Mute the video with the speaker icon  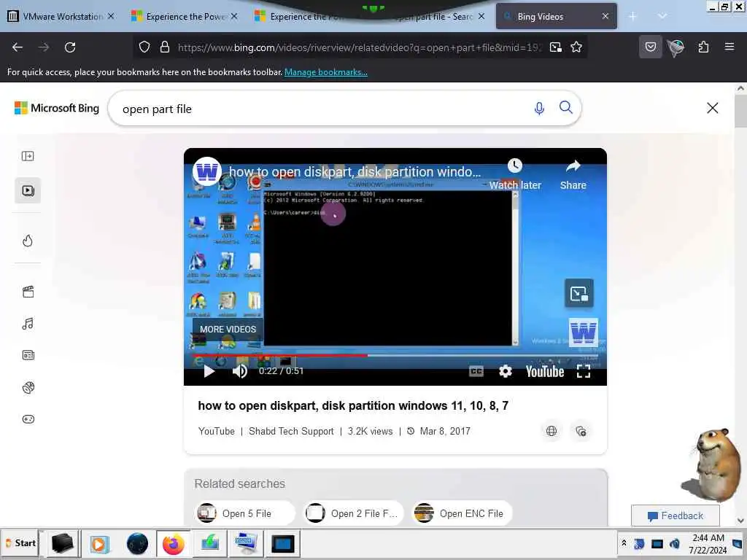(x=239, y=371)
